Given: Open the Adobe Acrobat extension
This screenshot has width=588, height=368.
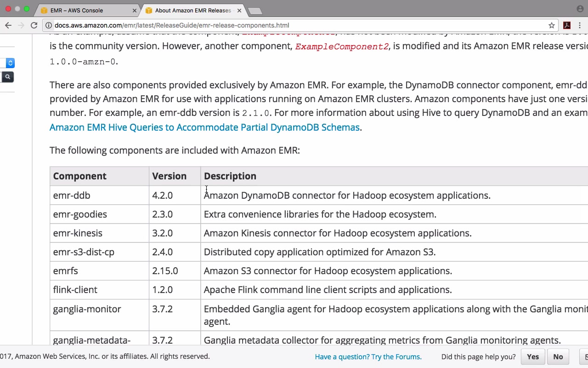Looking at the screenshot, I should [567, 25].
